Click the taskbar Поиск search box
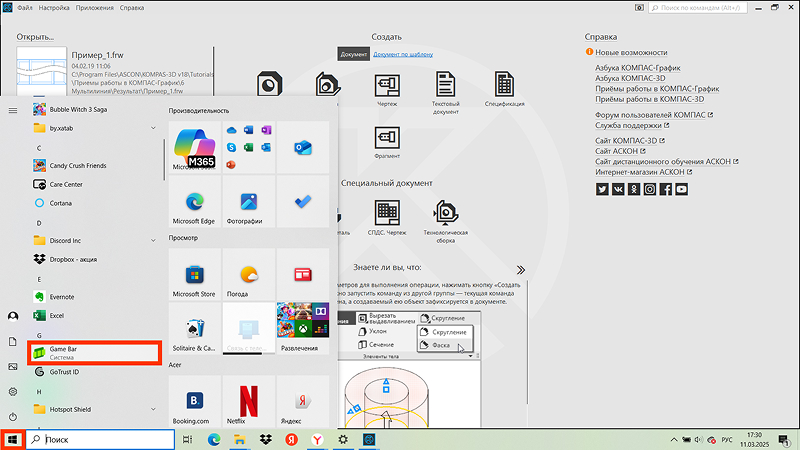 100,439
